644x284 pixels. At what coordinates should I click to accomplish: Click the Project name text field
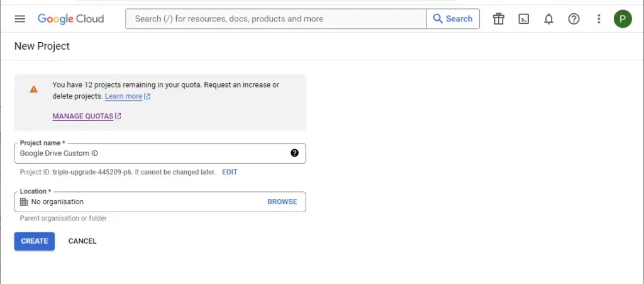[160, 153]
